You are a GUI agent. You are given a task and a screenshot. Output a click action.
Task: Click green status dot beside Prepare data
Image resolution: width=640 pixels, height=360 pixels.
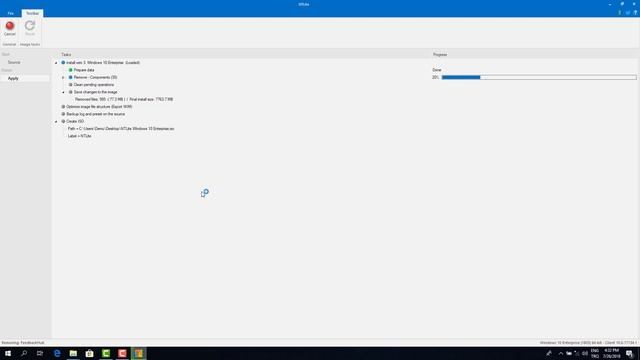pos(71,70)
